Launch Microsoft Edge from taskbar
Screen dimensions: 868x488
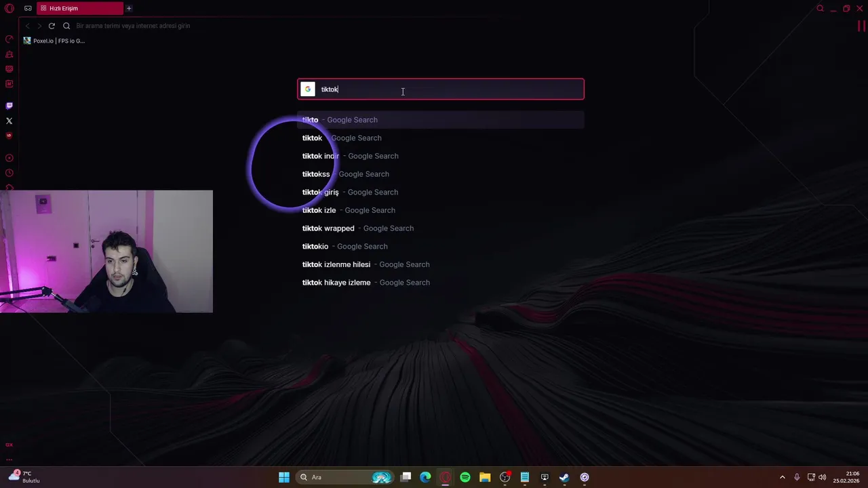[x=425, y=477]
